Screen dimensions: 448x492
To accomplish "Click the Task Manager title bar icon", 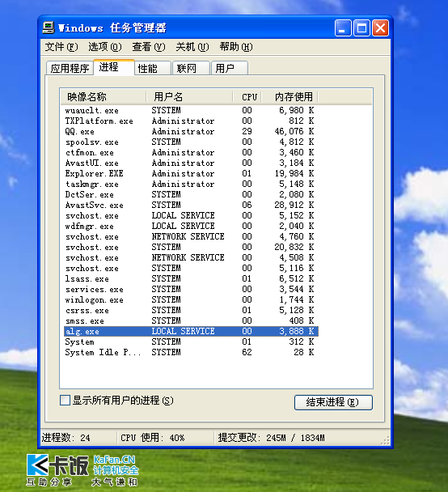I will click(x=49, y=28).
